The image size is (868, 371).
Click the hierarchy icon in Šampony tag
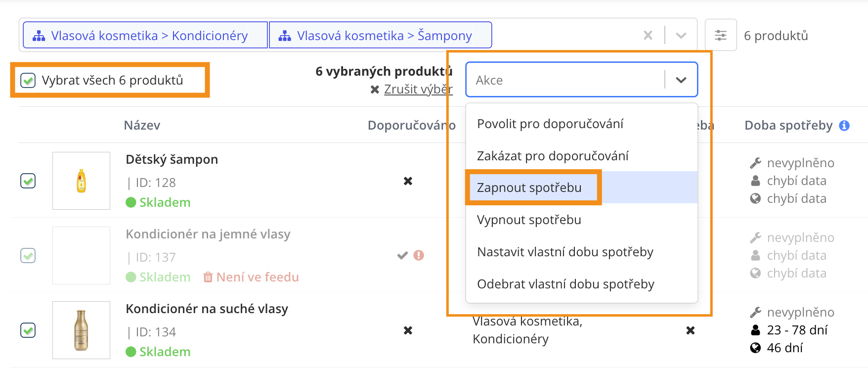pyautogui.click(x=285, y=36)
